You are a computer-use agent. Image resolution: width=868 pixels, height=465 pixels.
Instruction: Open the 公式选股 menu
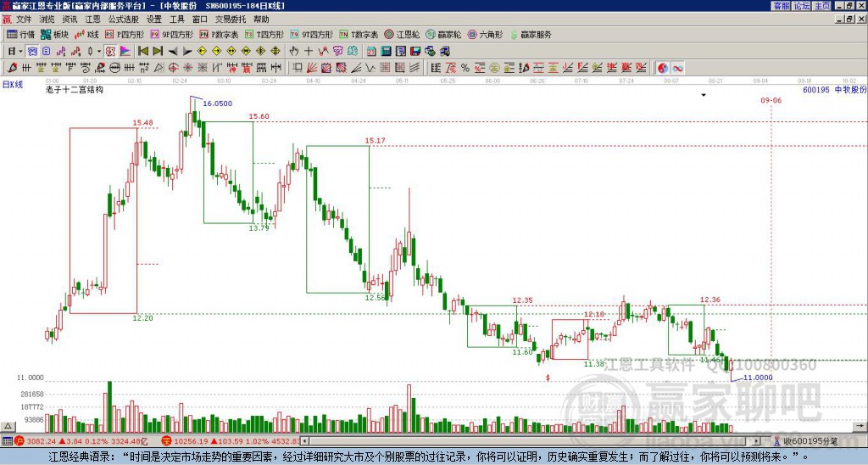[x=124, y=20]
